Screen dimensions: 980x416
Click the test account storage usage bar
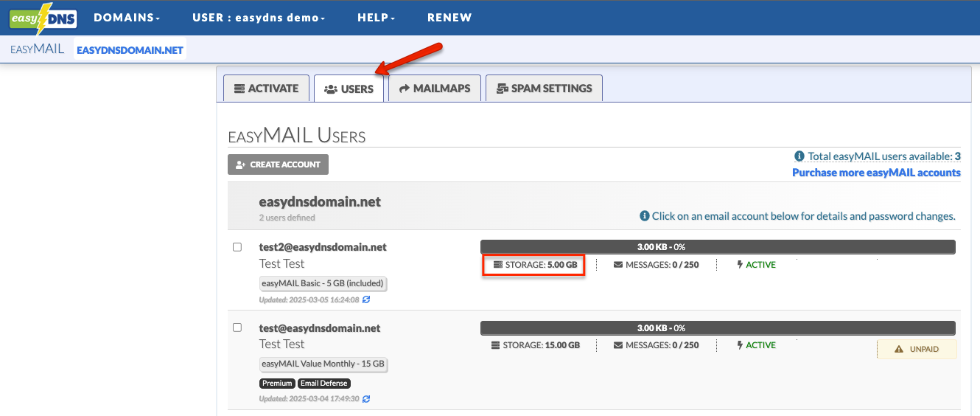pyautogui.click(x=718, y=327)
